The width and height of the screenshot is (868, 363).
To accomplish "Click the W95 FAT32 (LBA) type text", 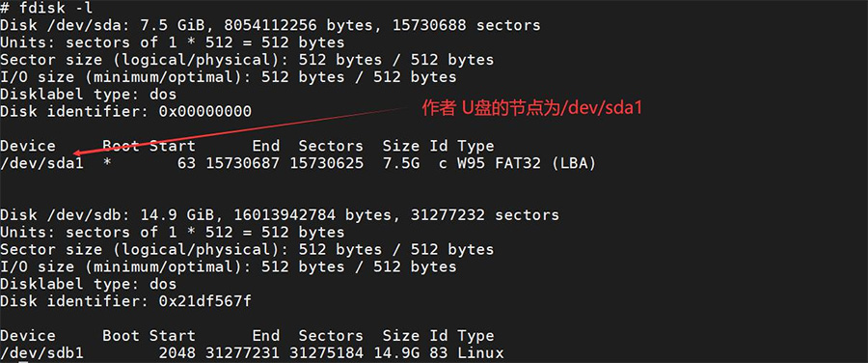I will click(x=527, y=163).
